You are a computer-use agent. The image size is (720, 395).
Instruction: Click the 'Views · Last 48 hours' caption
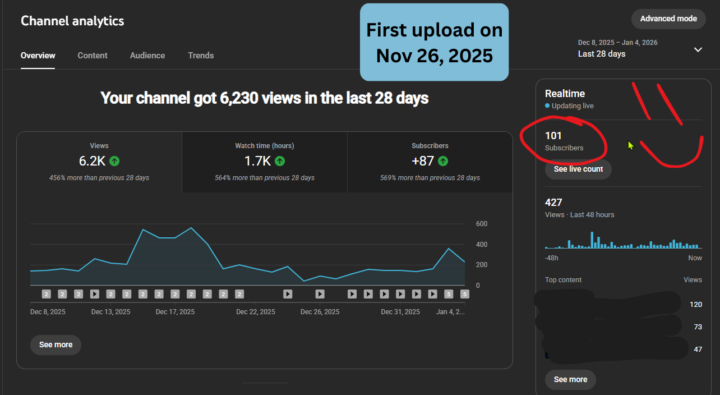pos(579,215)
